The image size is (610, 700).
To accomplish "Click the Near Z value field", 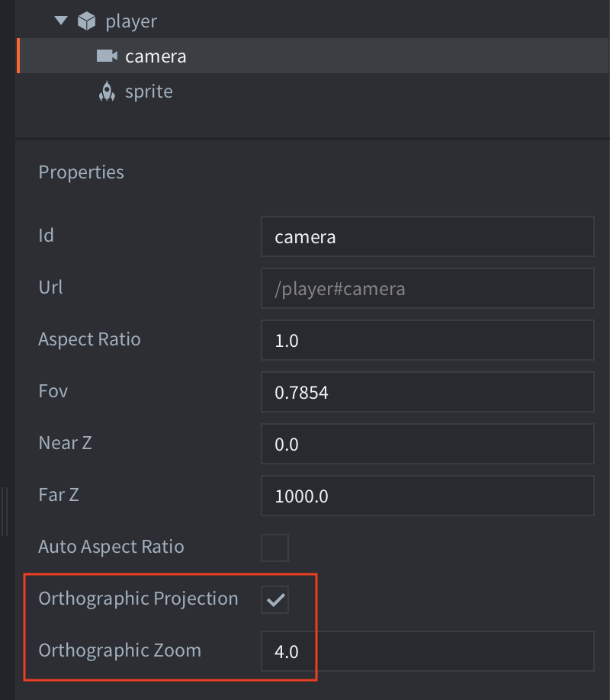I will pyautogui.click(x=427, y=444).
